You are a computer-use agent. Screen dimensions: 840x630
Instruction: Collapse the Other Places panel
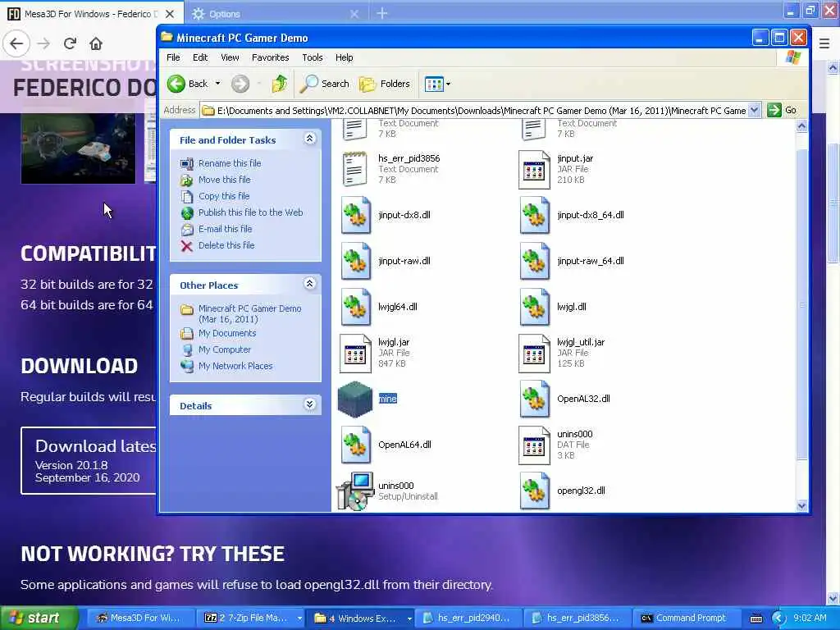coord(309,284)
